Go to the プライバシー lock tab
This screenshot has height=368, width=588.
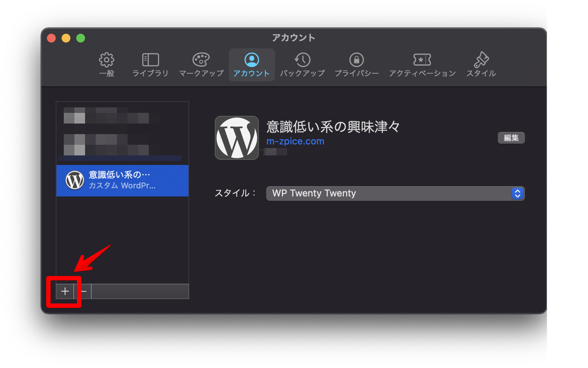click(357, 65)
